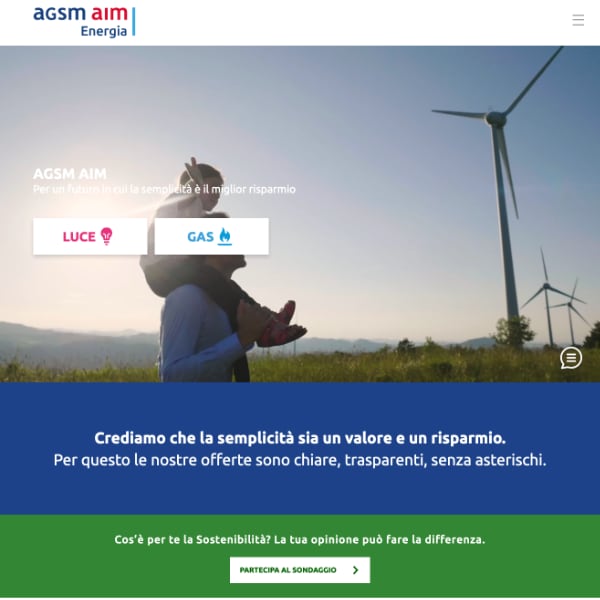The height and width of the screenshot is (600, 600).
Task: Click the 'offerte sono chiare' subtitle text
Action: 300,460
